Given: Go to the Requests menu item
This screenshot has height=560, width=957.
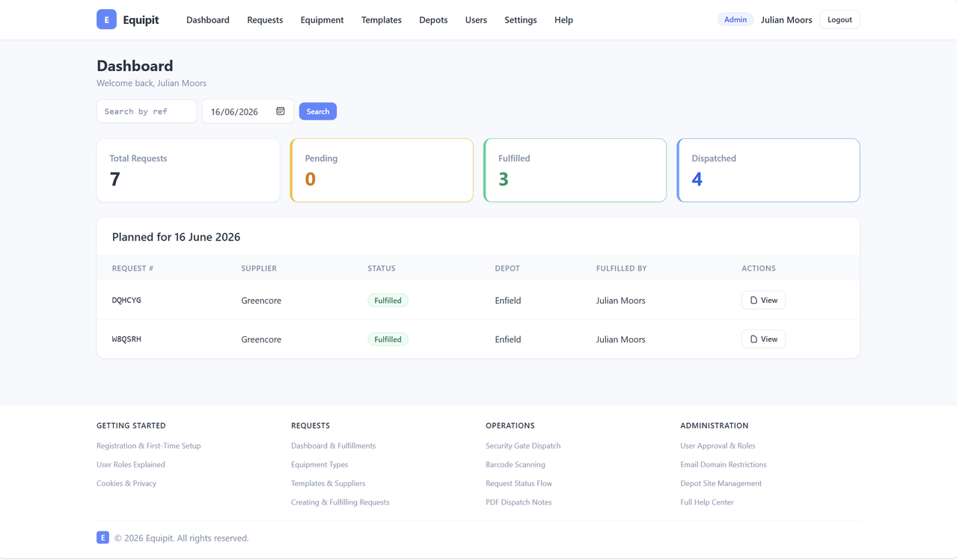Looking at the screenshot, I should (265, 20).
